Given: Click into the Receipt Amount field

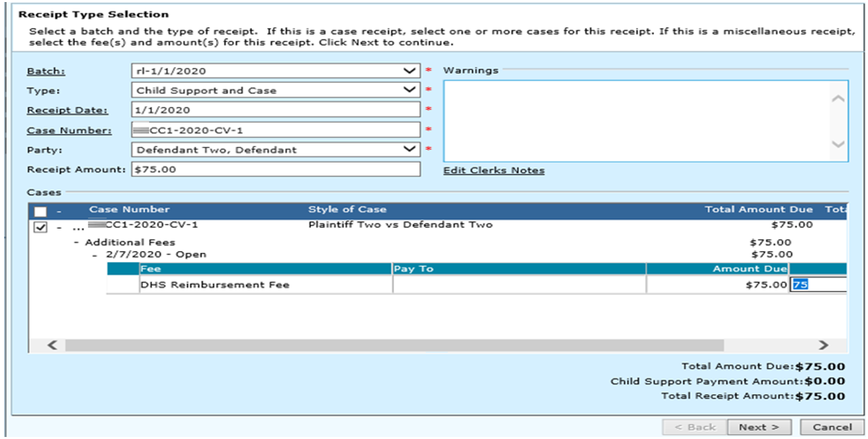Looking at the screenshot, I should (x=276, y=169).
